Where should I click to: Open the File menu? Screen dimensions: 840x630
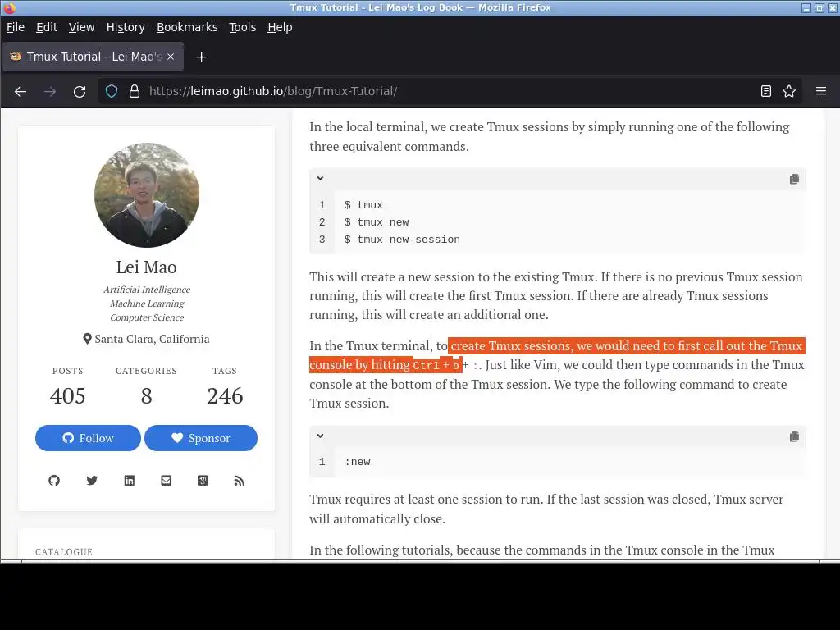pyautogui.click(x=15, y=27)
